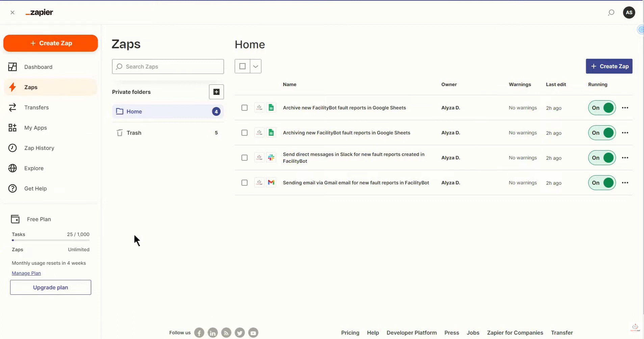Click the blue Create Zap button

(609, 66)
